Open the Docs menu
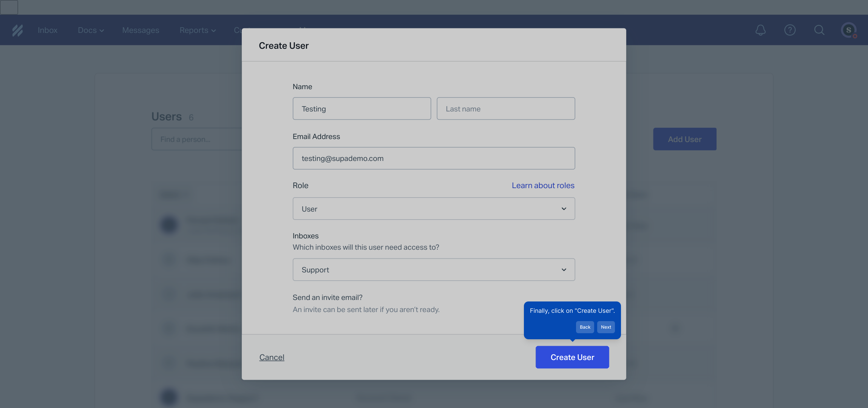The image size is (868, 408). [x=91, y=30]
